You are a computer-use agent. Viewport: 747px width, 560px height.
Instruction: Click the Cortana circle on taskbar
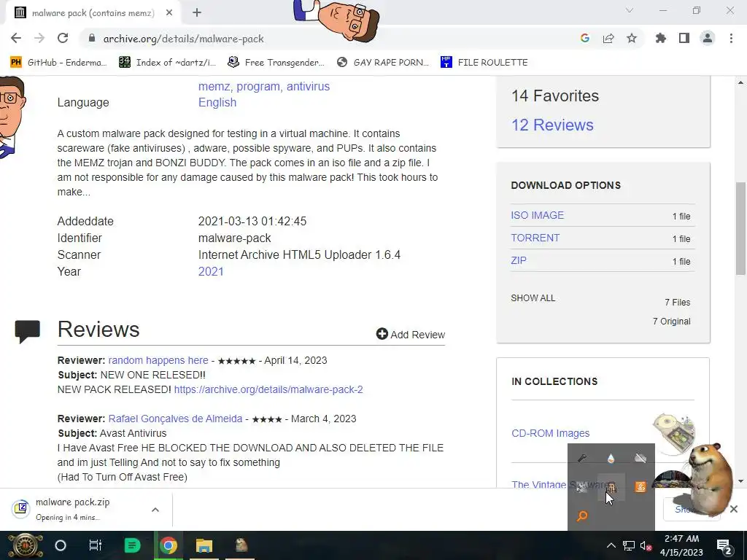coord(61,545)
